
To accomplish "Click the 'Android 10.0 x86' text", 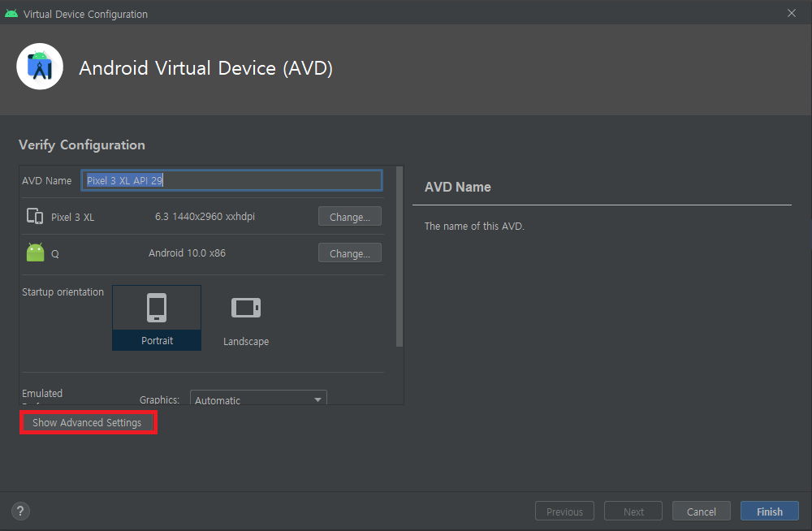I will click(x=187, y=253).
